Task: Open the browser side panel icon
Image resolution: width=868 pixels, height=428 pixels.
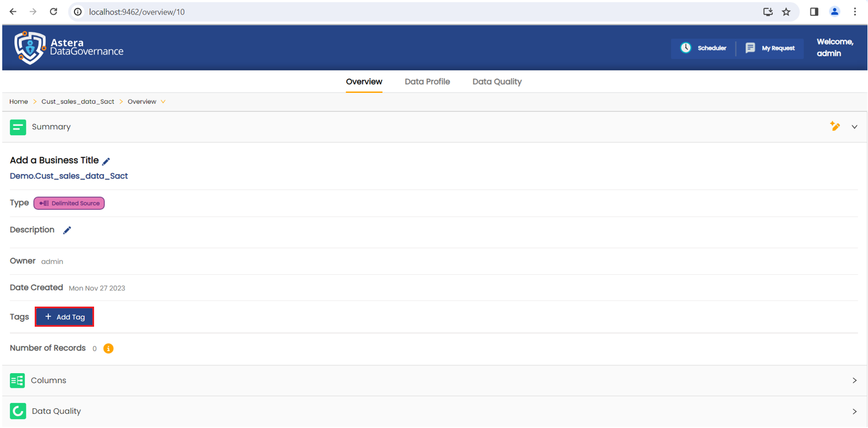Action: click(814, 12)
